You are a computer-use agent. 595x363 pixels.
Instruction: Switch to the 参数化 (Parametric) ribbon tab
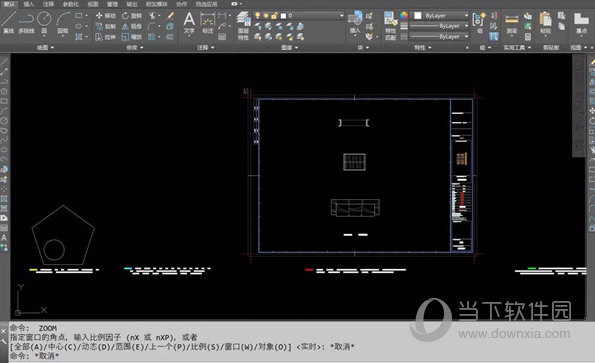(71, 4)
